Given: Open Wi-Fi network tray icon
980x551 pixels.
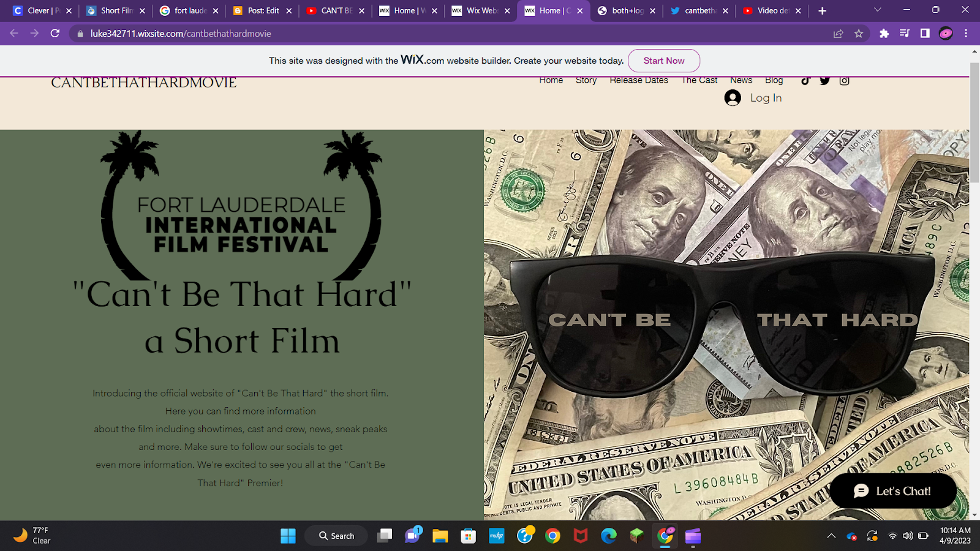Looking at the screenshot, I should pos(892,536).
